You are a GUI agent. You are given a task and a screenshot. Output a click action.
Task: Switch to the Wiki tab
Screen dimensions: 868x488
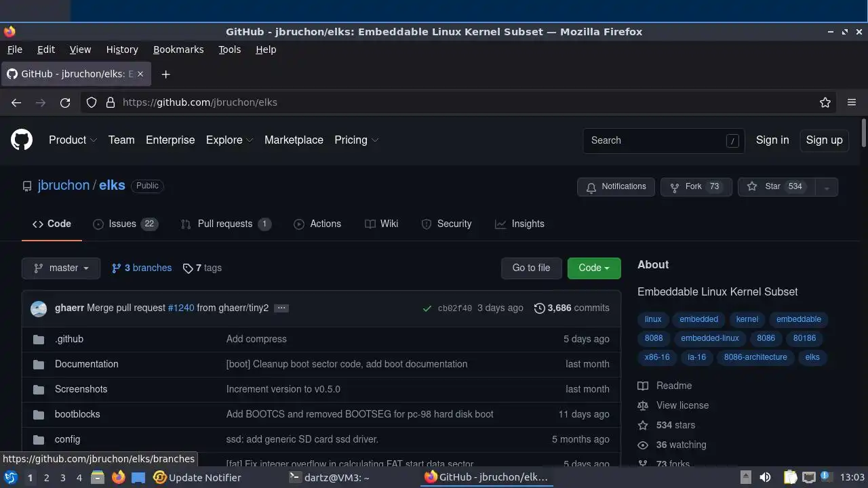381,224
